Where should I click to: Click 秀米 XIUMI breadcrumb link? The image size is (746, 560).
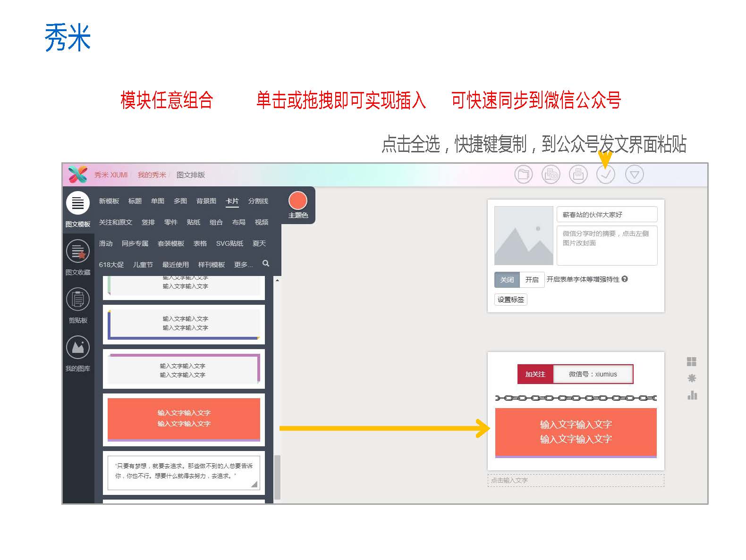111,175
